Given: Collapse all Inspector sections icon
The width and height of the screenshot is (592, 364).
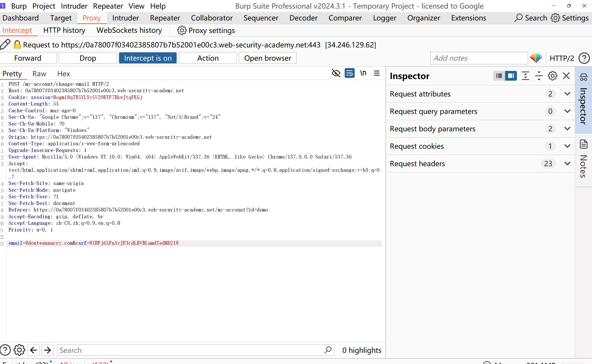Looking at the screenshot, I should click(539, 76).
